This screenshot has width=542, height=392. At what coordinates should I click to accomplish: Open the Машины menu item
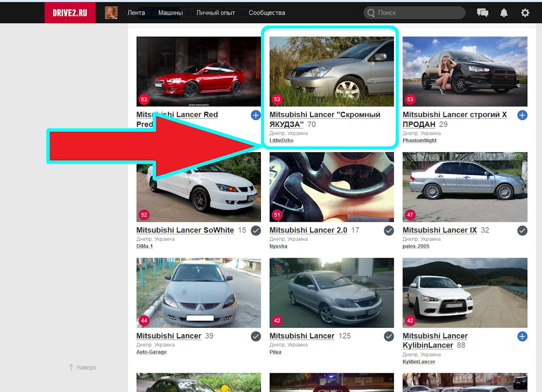pyautogui.click(x=171, y=13)
